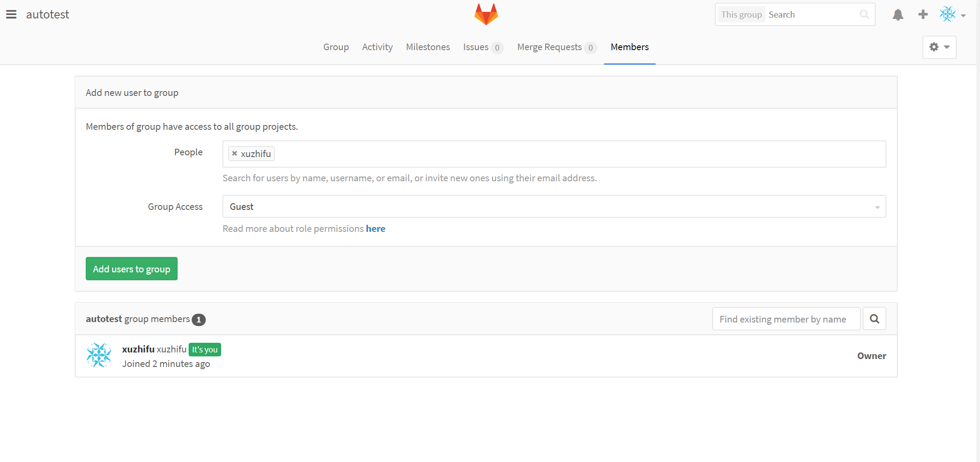The height and width of the screenshot is (462, 980).
Task: Click the 'This group' search scope token
Action: [741, 14]
